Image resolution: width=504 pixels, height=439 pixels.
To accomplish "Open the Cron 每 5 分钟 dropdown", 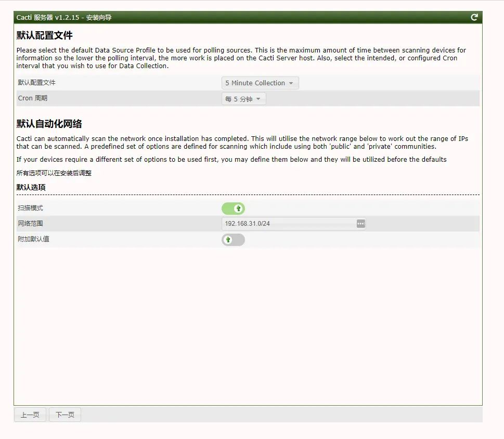I will pos(243,99).
